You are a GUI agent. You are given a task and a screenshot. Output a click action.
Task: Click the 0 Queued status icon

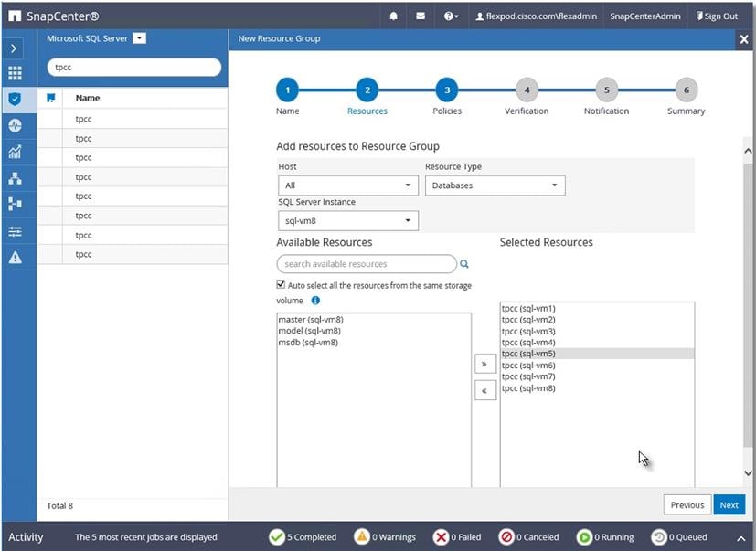coord(658,537)
